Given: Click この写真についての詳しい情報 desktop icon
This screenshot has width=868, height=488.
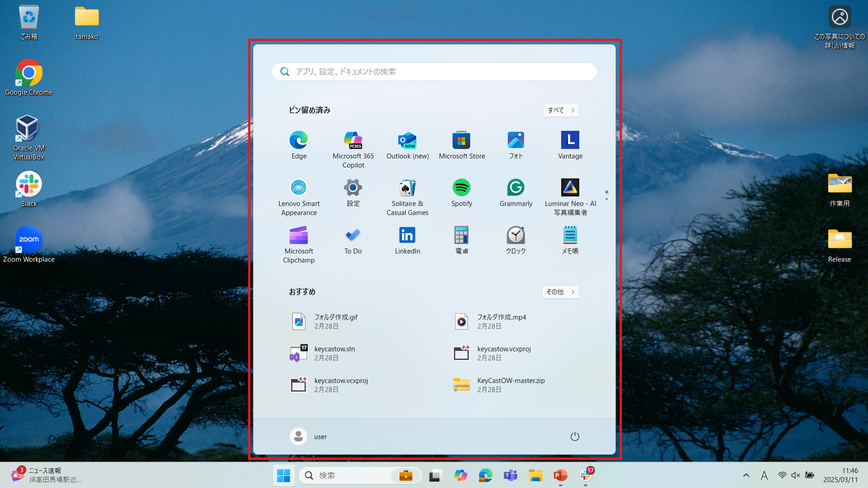Looking at the screenshot, I should coord(839,27).
